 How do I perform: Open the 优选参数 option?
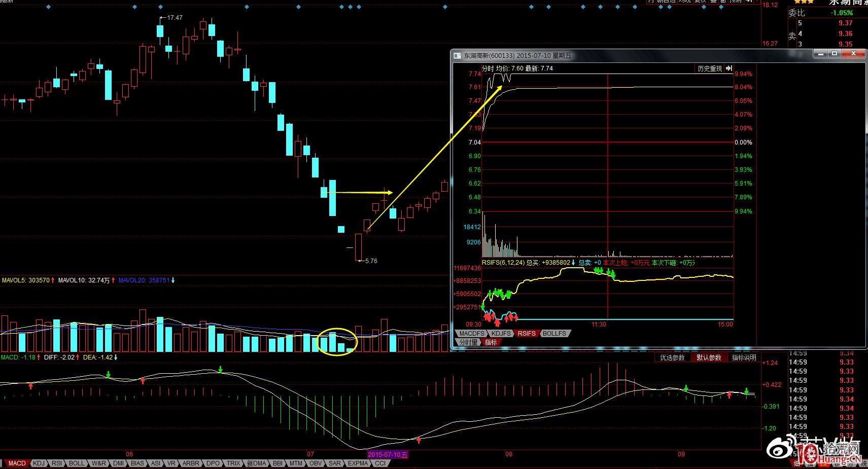tap(672, 357)
